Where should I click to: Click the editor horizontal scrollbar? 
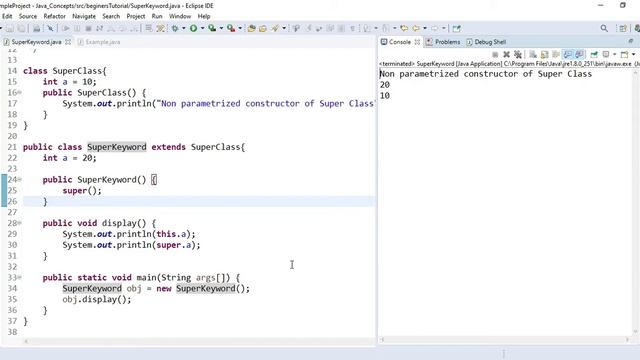point(200,341)
